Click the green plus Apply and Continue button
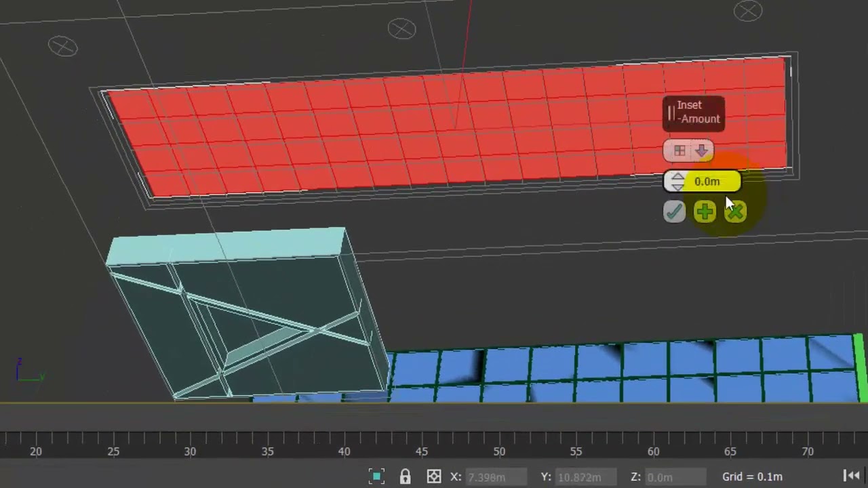 click(705, 212)
